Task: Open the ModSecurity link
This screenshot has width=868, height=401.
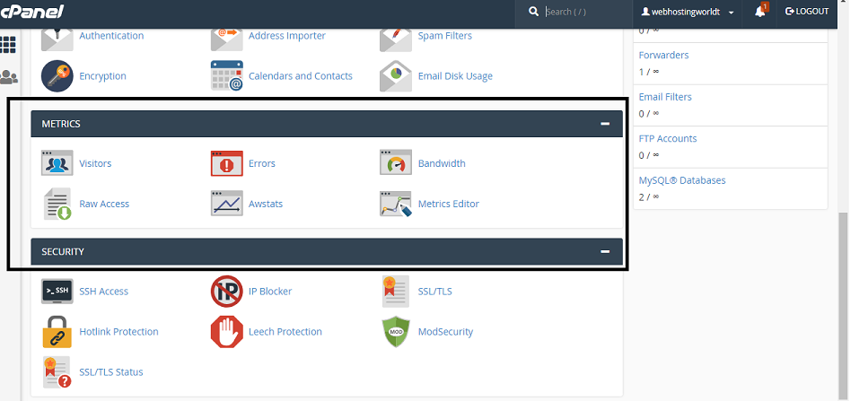Action: 445,331
